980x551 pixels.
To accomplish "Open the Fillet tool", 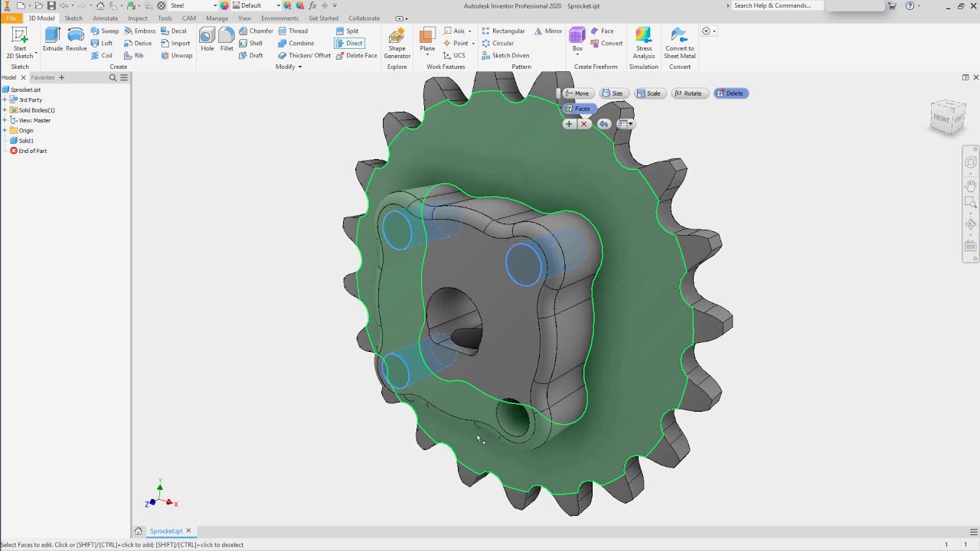I will [227, 40].
